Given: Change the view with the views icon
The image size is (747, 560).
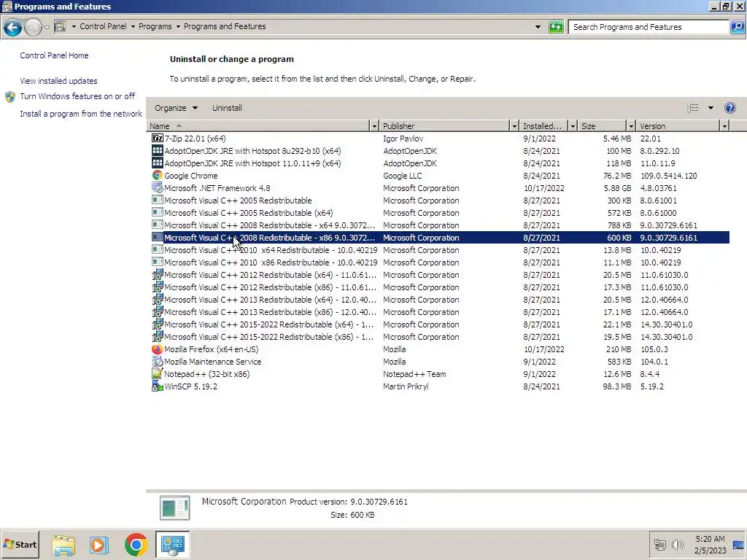Looking at the screenshot, I should tap(693, 108).
